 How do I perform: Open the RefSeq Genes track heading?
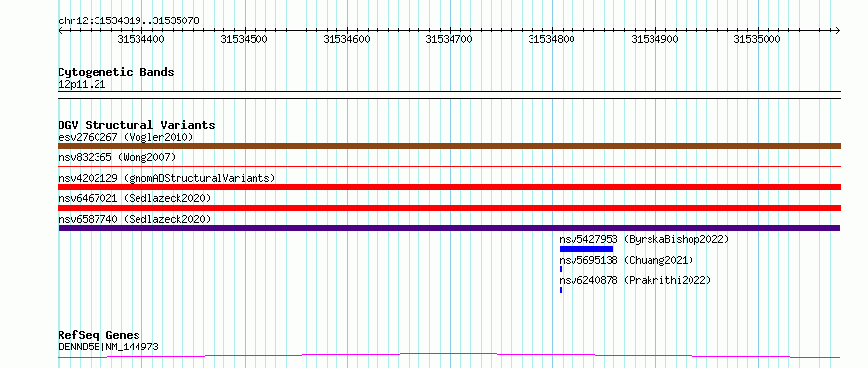tap(99, 336)
